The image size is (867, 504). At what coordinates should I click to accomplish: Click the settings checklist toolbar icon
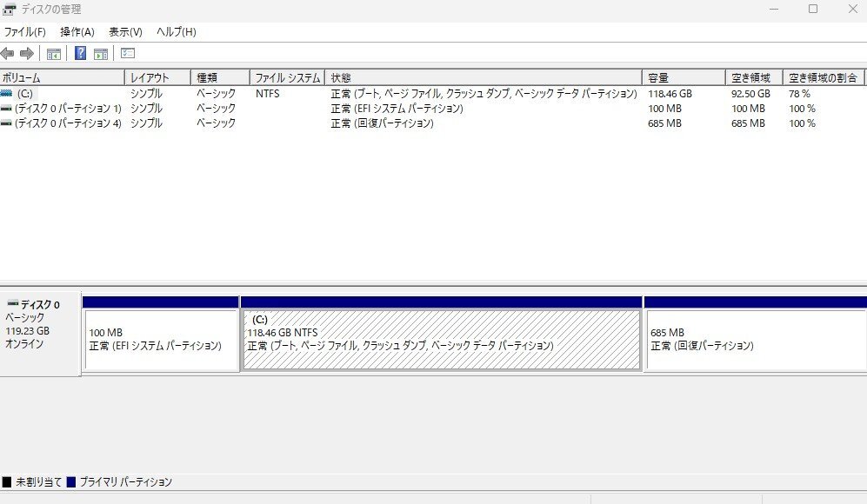click(128, 53)
